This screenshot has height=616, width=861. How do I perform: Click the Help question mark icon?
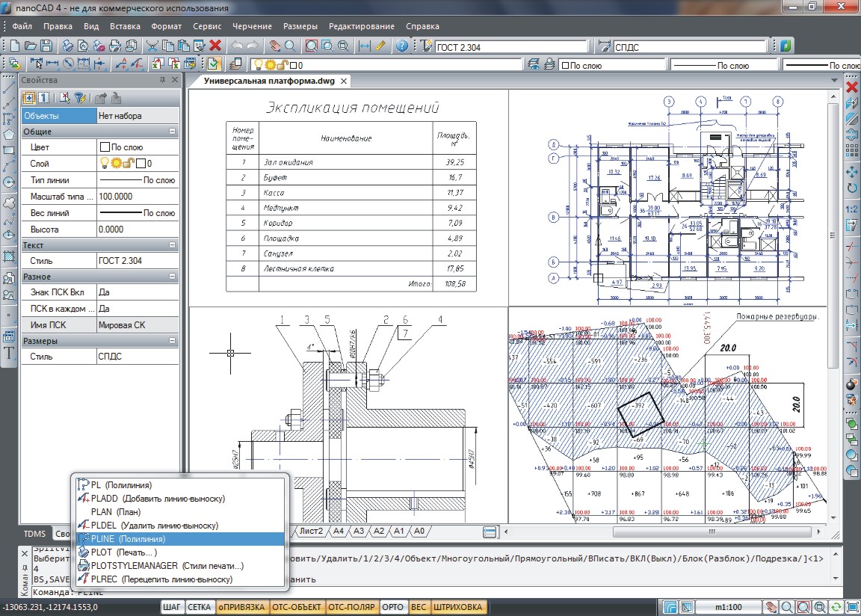(402, 46)
